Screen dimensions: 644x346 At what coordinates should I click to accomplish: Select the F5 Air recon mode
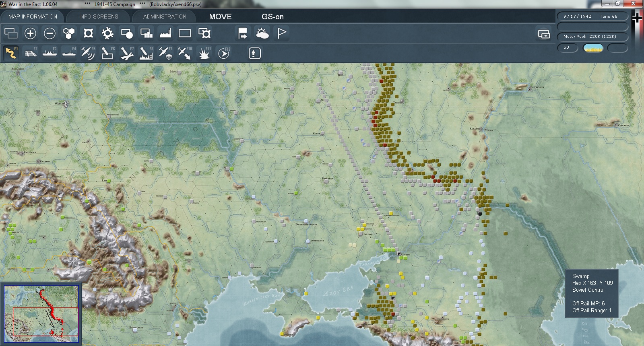[x=88, y=53]
